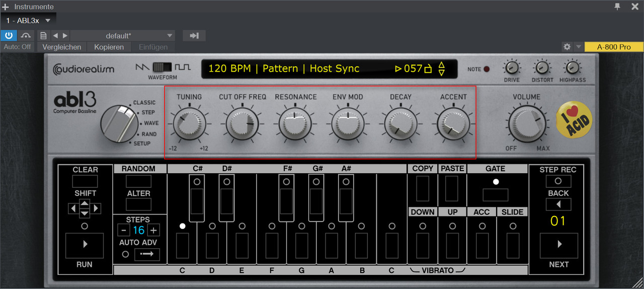Toggle the AUTO ADV arrow button
The image size is (644, 289).
point(147,255)
